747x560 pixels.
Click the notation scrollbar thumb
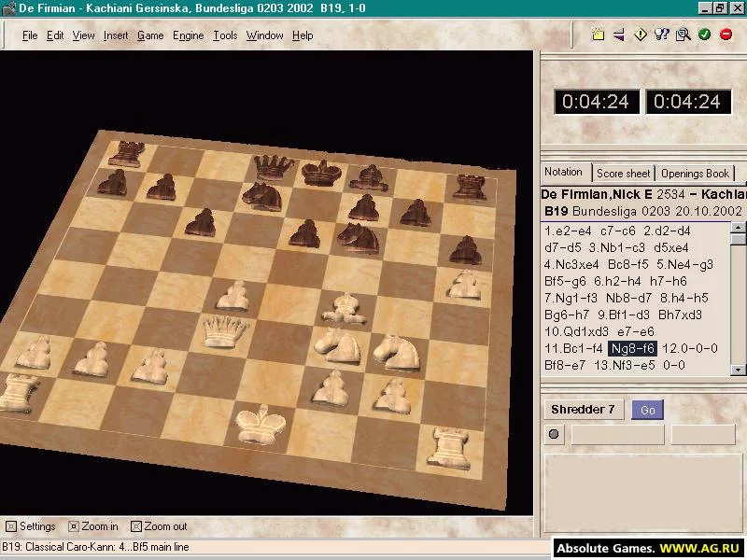tap(738, 238)
